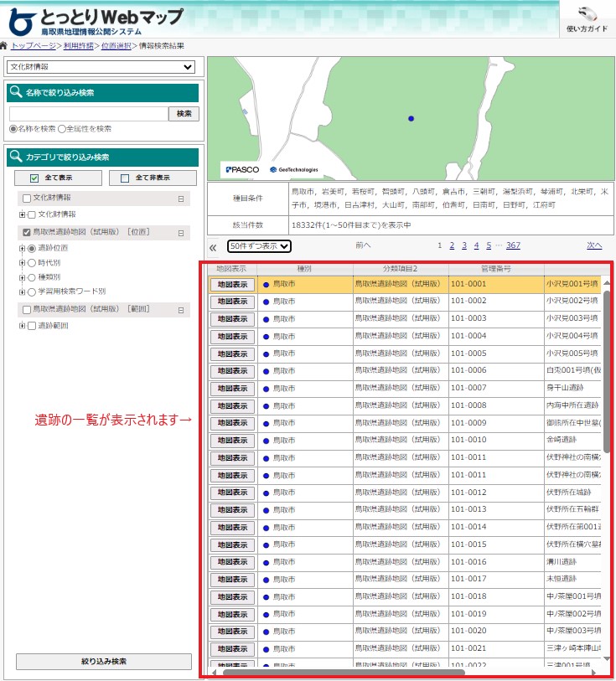Image resolution: width=616 pixels, height=681 pixels.
Task: Select the 種類別 radio button
Action: pyautogui.click(x=31, y=277)
